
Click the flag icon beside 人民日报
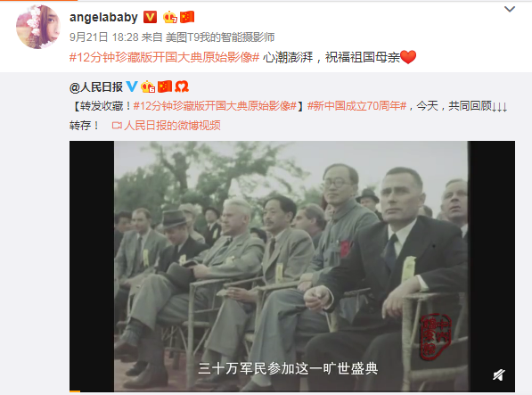(165, 86)
